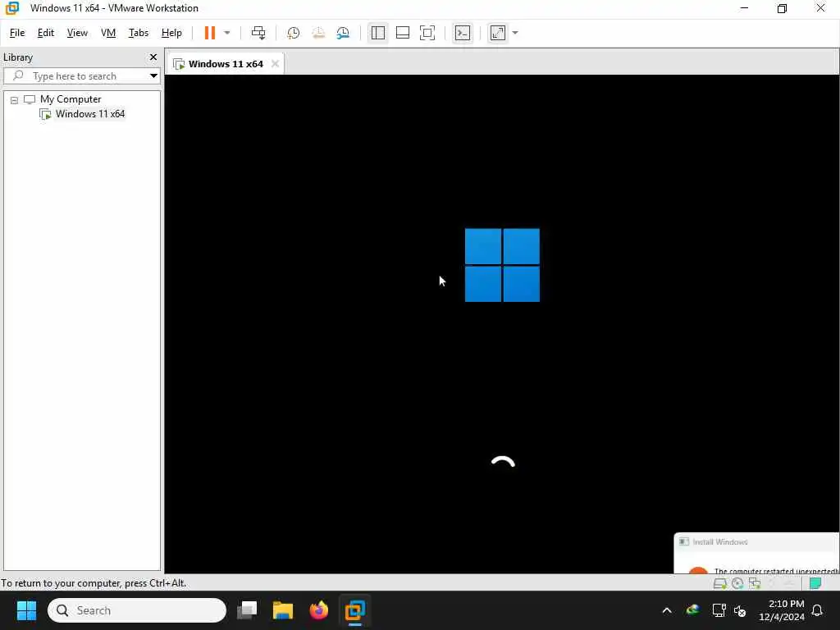Enter full screen mode
The height and width of the screenshot is (630, 840).
[427, 33]
